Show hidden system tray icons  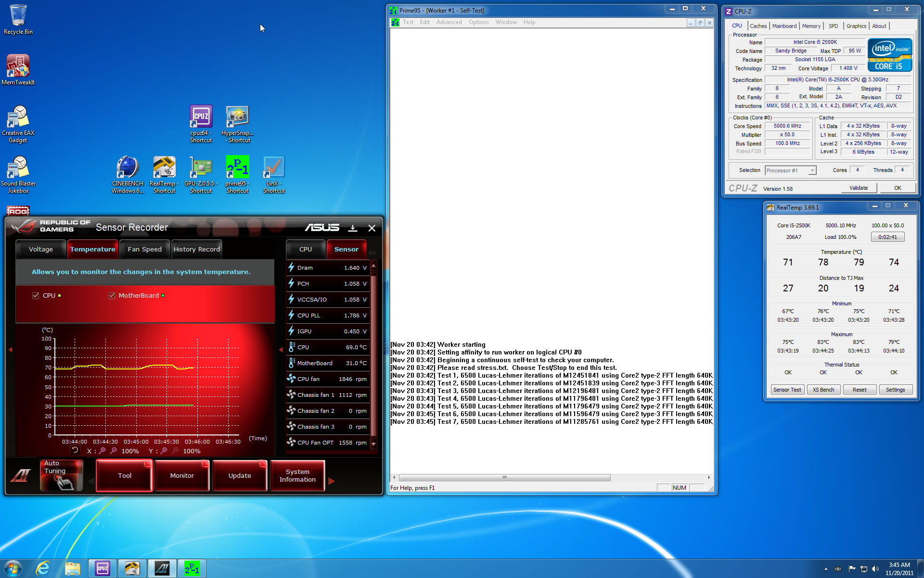click(826, 569)
